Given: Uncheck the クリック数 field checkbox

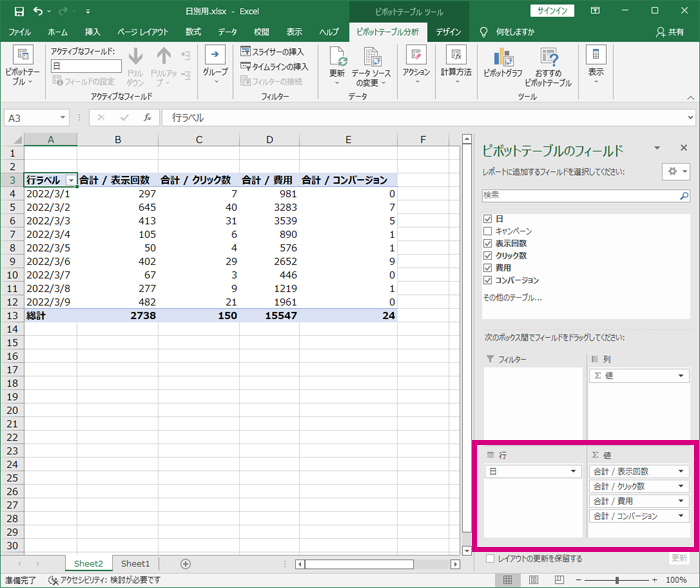Looking at the screenshot, I should pyautogui.click(x=488, y=255).
